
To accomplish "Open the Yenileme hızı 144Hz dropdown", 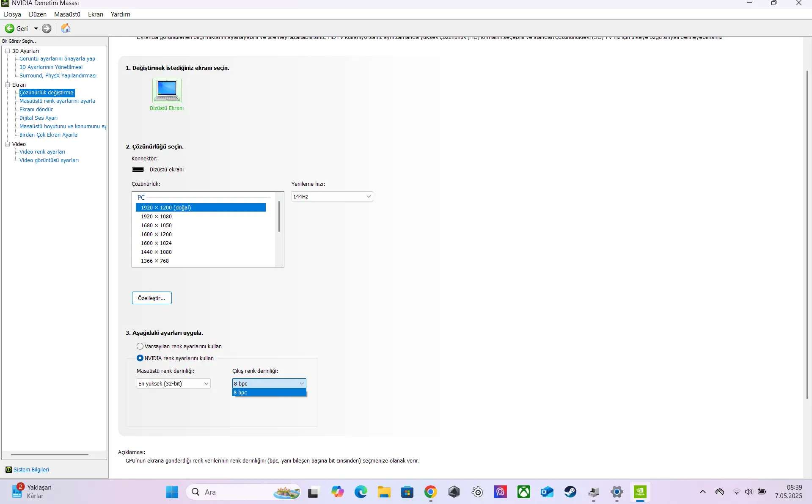I will tap(332, 196).
